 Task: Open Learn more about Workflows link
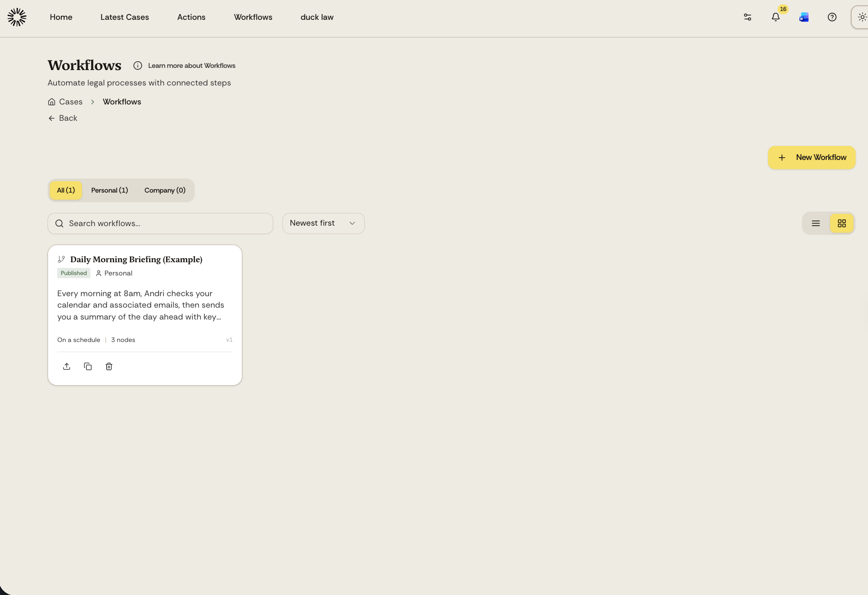point(192,66)
